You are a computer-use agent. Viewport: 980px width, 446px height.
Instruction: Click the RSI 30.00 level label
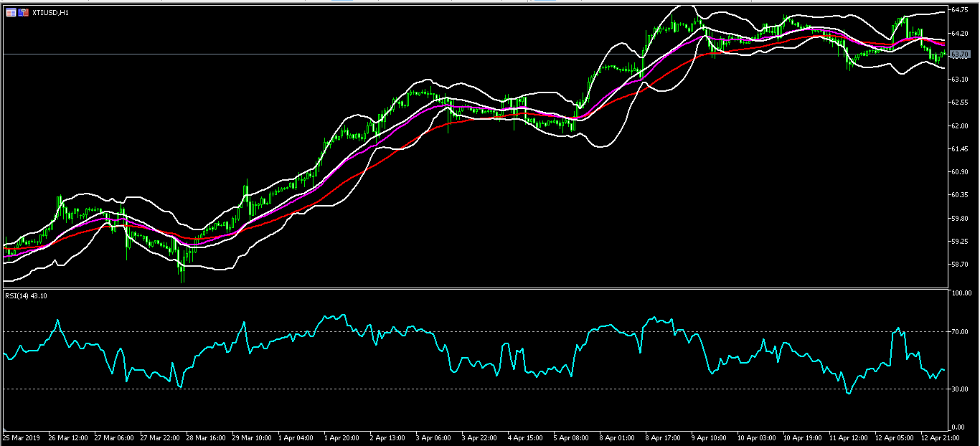[x=960, y=389]
